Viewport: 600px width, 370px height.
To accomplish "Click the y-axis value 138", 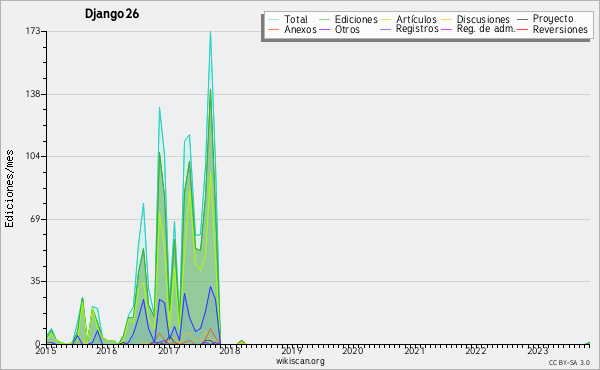I will pyautogui.click(x=33, y=94).
